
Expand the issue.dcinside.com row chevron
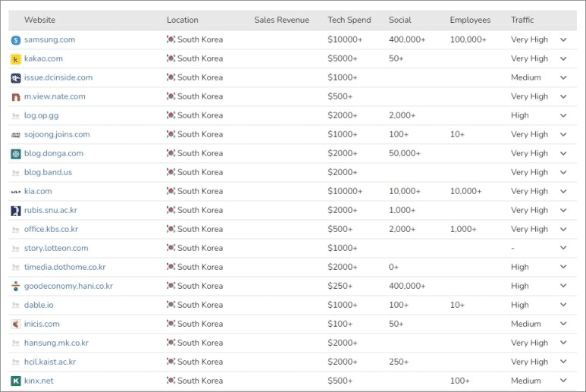click(563, 78)
